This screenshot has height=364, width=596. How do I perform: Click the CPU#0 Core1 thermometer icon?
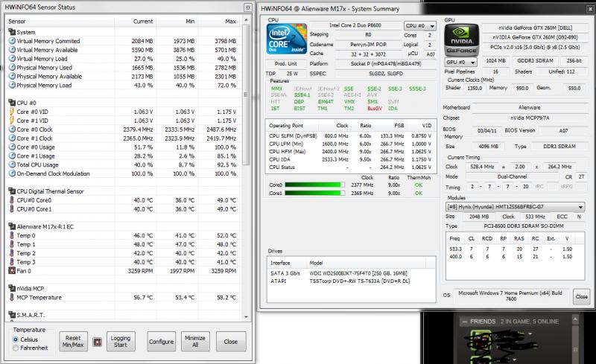coord(12,209)
